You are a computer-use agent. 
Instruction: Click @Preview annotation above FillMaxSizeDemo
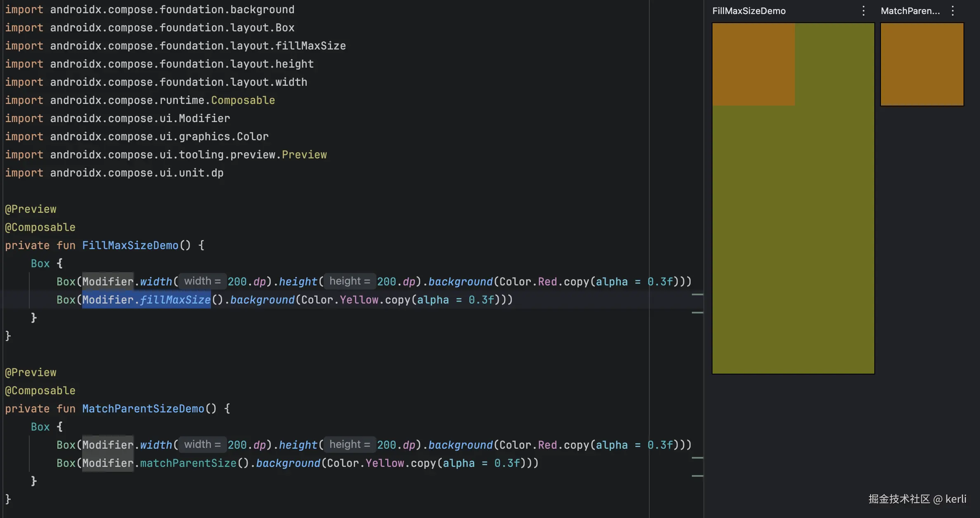click(x=31, y=209)
